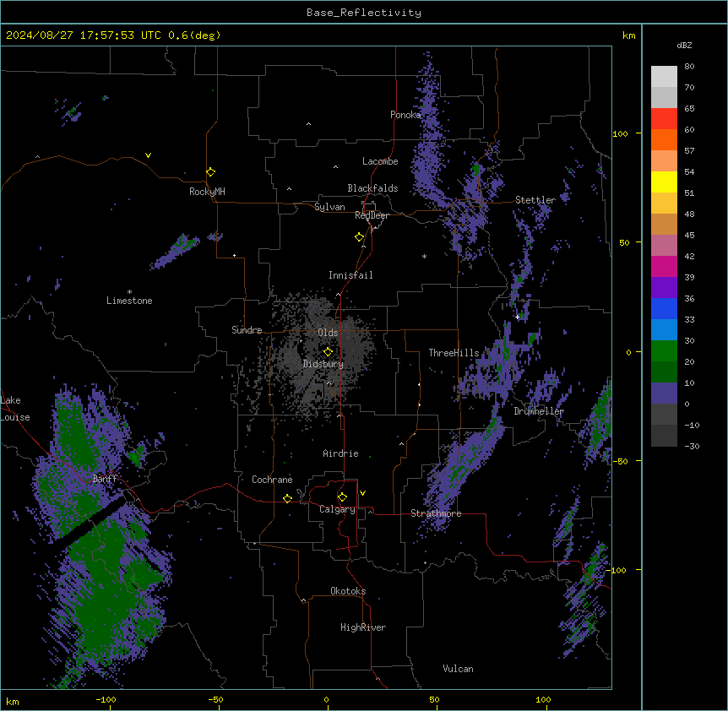The image size is (728, 711).
Task: Click the ThreeHills label
Action: (454, 353)
